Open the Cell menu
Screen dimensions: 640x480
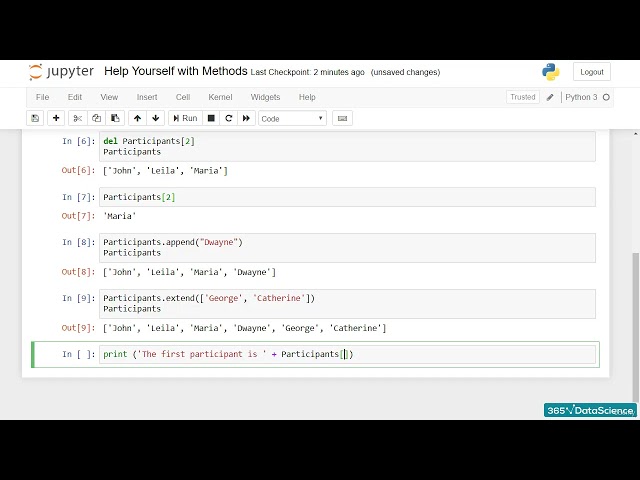[x=183, y=97]
